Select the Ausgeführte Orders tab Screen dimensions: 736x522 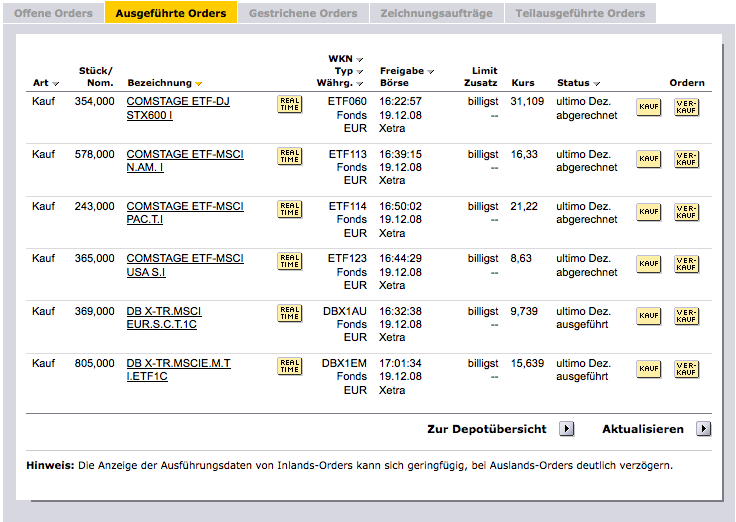click(x=171, y=13)
